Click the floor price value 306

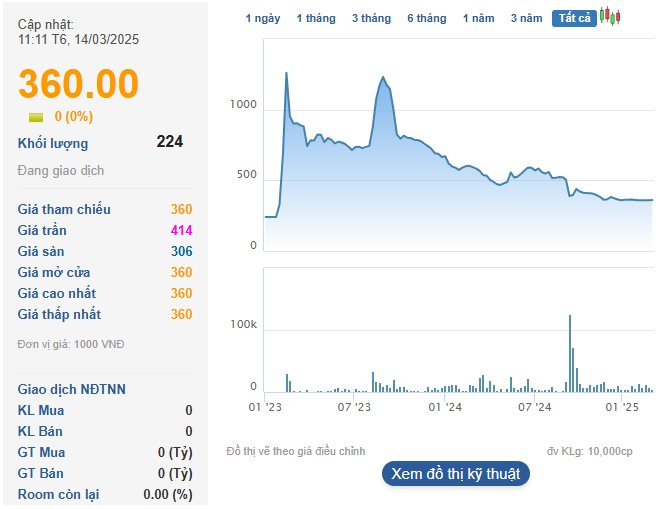click(181, 251)
